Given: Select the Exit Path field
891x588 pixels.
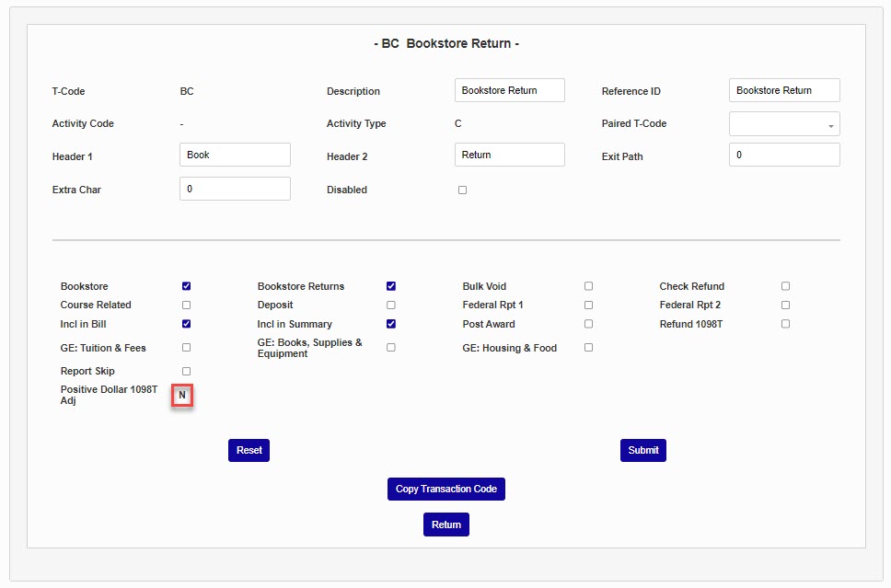Looking at the screenshot, I should pyautogui.click(x=784, y=156).
